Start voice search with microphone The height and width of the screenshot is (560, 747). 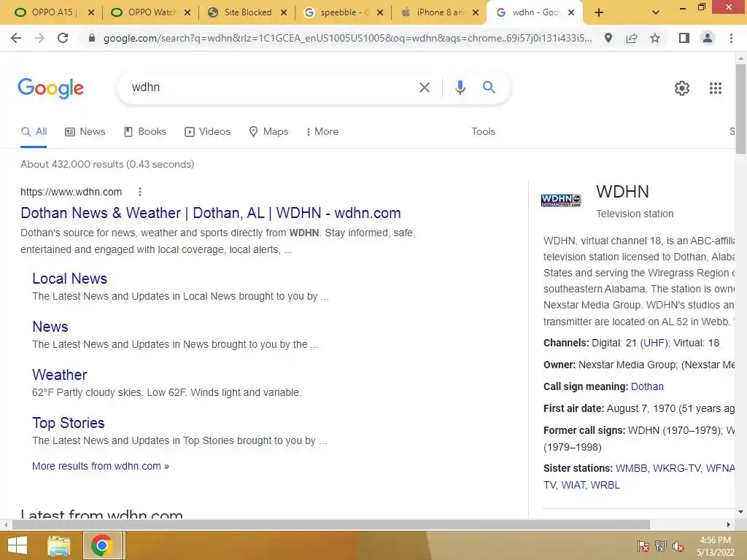(x=460, y=87)
